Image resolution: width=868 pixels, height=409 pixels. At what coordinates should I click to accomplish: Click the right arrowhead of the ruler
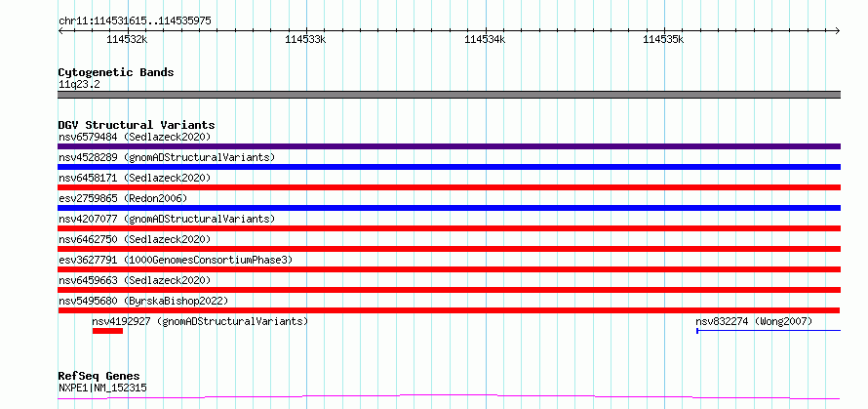pos(838,30)
